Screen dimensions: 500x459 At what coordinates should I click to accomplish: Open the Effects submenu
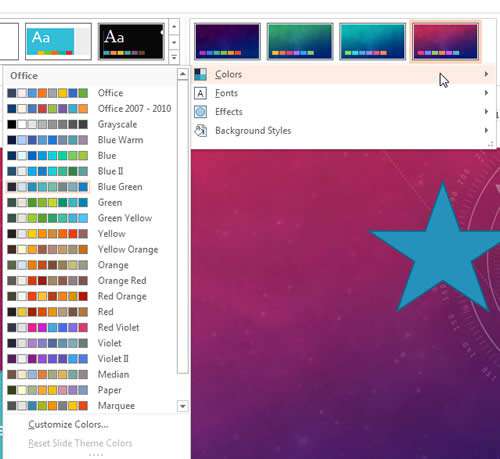(343, 112)
